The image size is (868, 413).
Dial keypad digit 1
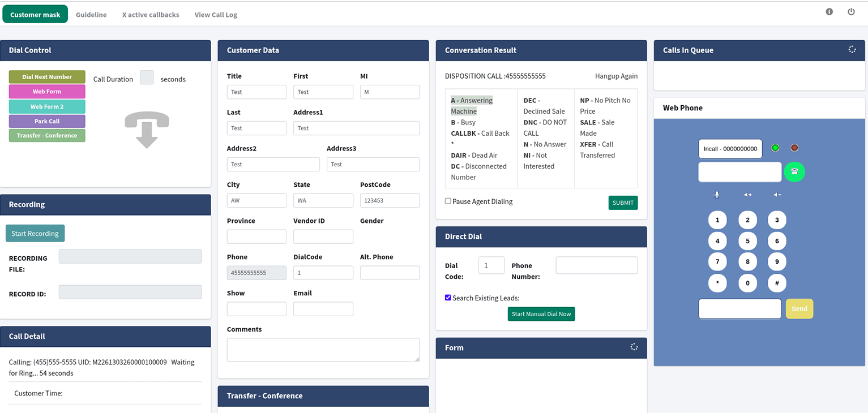pyautogui.click(x=717, y=220)
